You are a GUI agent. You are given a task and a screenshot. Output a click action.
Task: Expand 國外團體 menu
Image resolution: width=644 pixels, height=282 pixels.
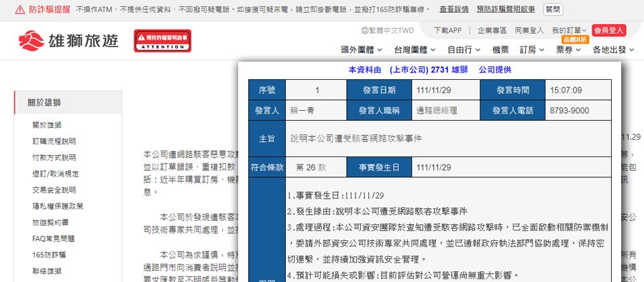tap(362, 50)
